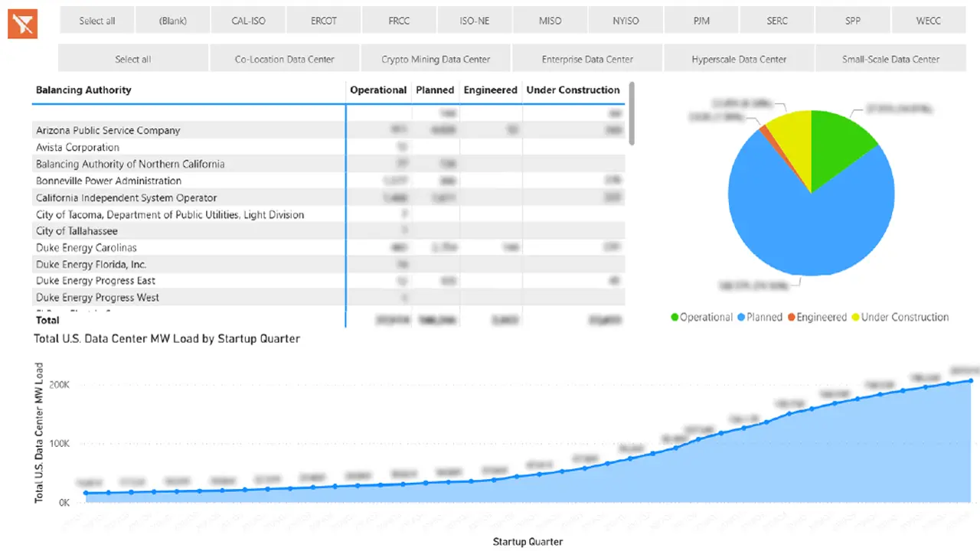Click the yellow Under Construction legend marker
Image resolution: width=980 pixels, height=551 pixels.
pos(855,318)
